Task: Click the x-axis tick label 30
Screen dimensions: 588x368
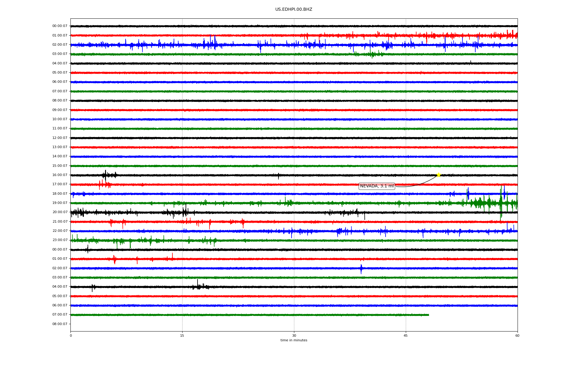Action: pos(294,335)
